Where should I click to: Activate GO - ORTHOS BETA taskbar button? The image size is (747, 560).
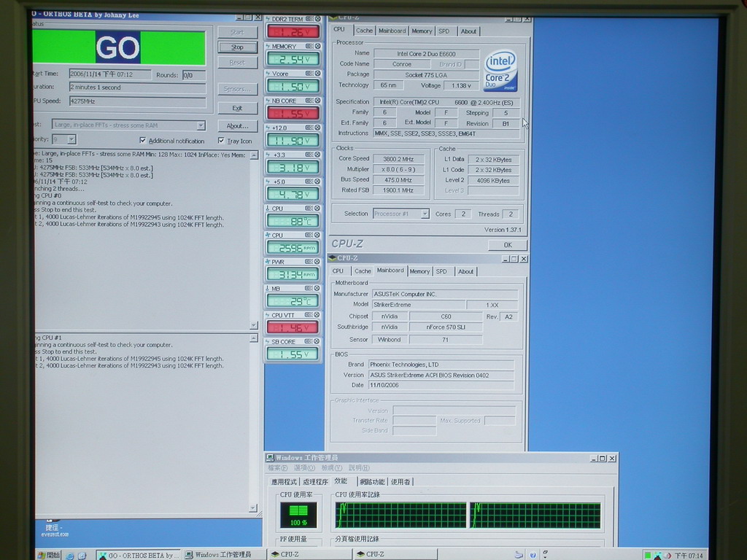coord(139,555)
